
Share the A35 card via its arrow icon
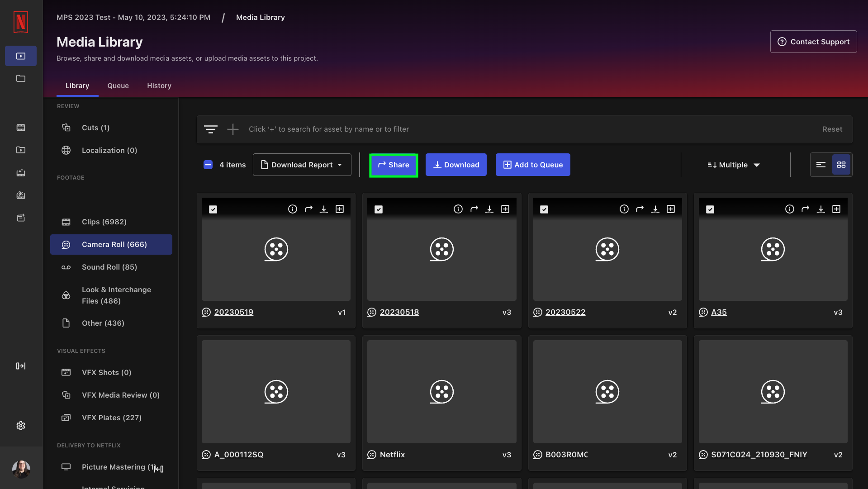(806, 209)
